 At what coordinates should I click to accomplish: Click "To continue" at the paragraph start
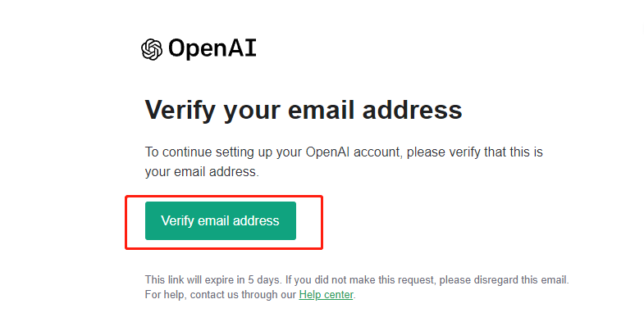coord(173,152)
